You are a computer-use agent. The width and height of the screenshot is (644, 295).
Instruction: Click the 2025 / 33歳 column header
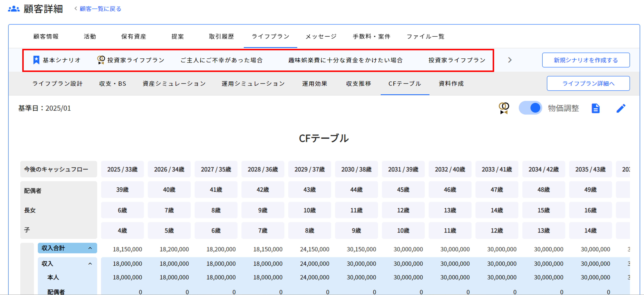(122, 169)
